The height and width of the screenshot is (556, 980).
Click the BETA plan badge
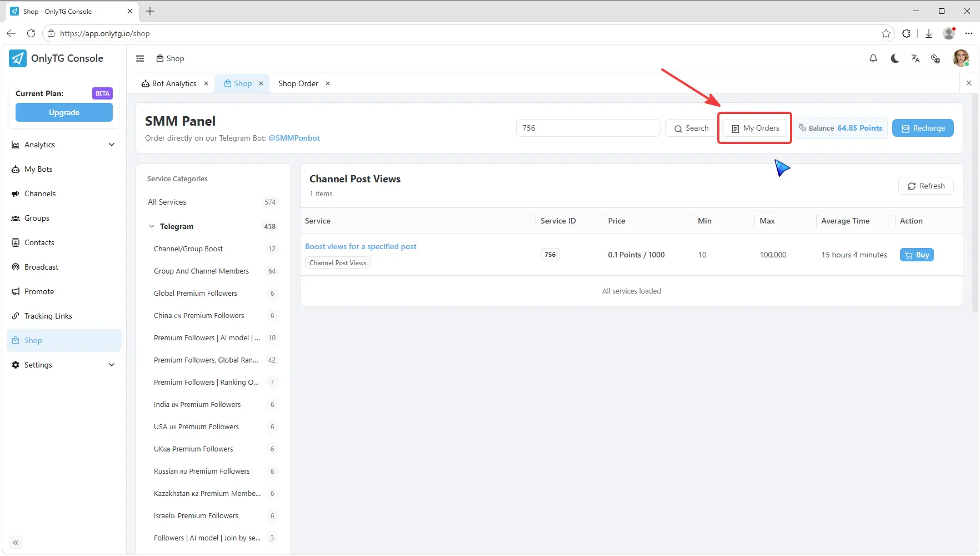click(102, 93)
